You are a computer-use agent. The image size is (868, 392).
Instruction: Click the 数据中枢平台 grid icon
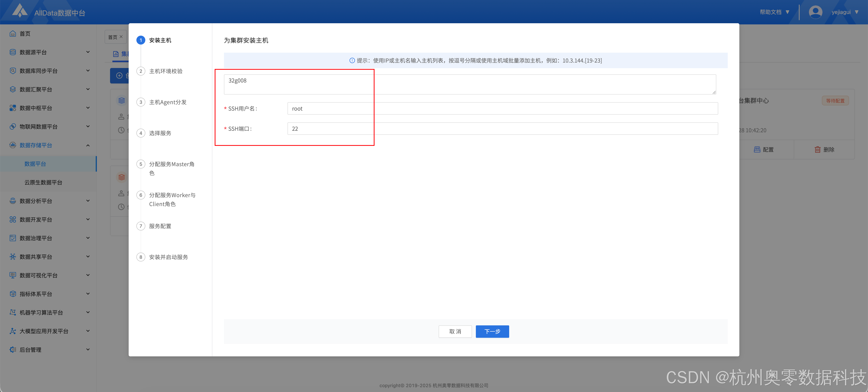[13, 108]
